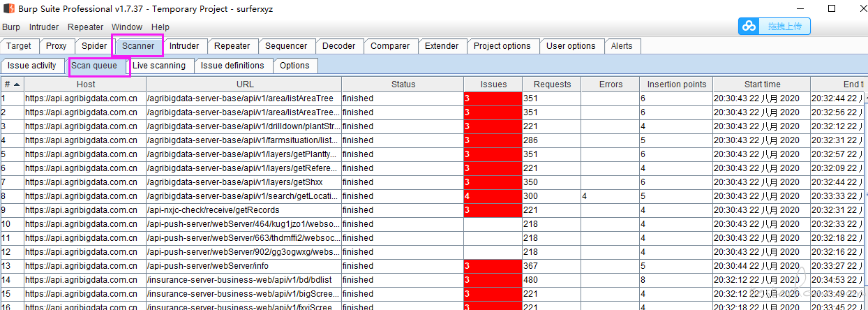868x310 pixels.
Task: Sort by Insertion points column header
Action: 675,84
